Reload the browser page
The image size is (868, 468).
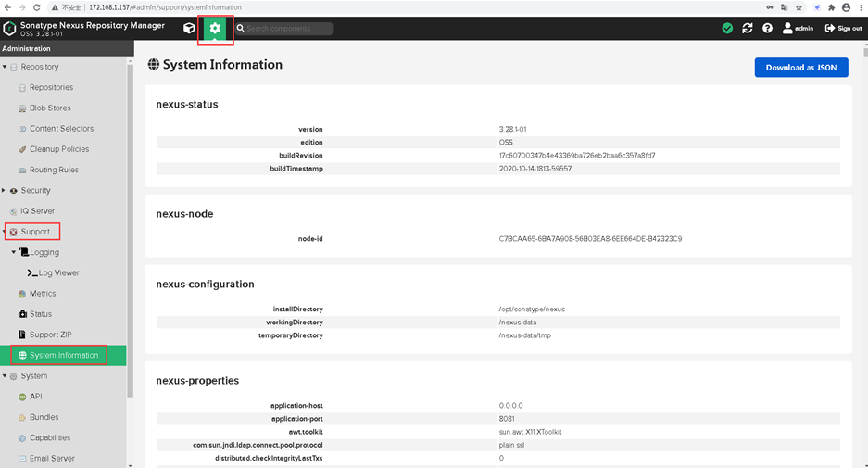click(36, 7)
